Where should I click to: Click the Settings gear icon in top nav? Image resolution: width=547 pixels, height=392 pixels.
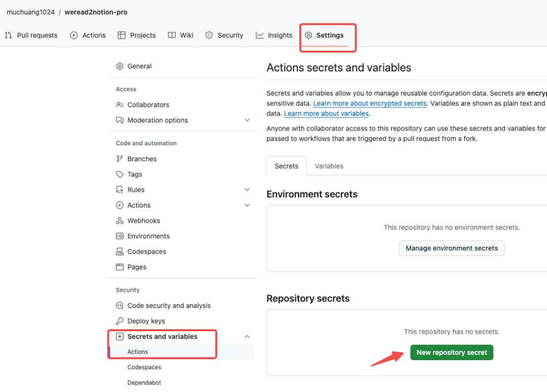point(308,35)
